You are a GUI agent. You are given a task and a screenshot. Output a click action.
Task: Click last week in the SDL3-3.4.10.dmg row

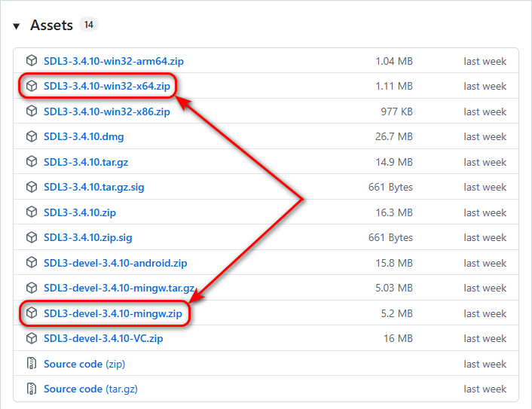coord(485,136)
